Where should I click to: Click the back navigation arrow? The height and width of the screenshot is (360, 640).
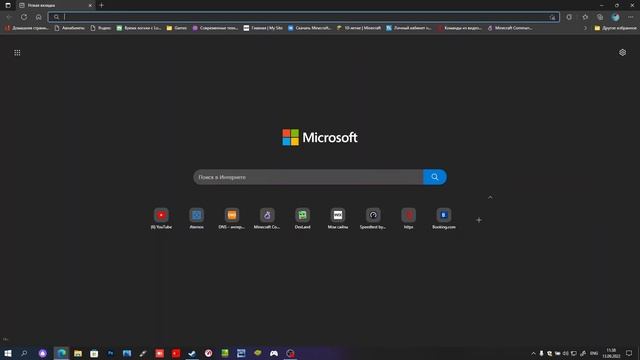click(x=9, y=17)
